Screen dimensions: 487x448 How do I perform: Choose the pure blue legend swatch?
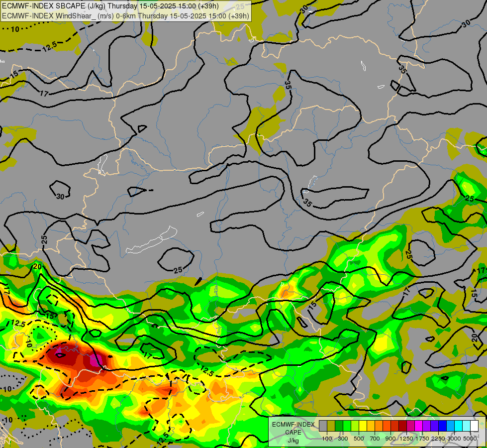click(x=443, y=426)
